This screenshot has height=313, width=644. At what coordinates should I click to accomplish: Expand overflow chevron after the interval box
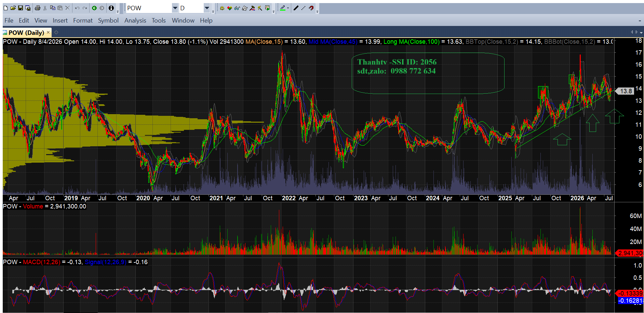pos(213,12)
